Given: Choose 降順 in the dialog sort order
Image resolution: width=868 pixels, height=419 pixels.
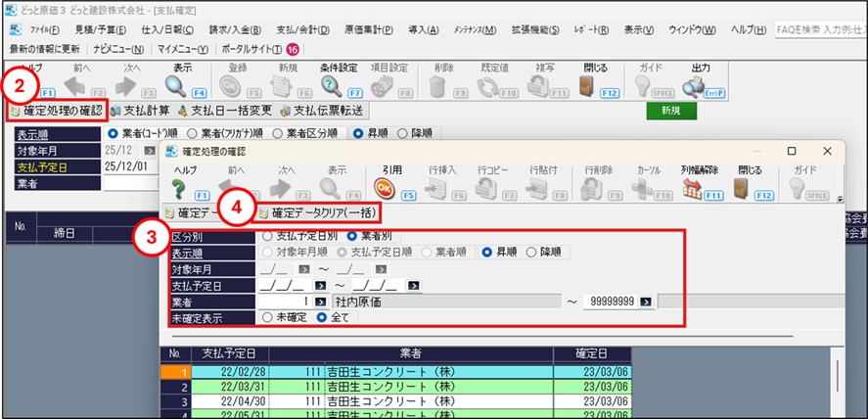Looking at the screenshot, I should (532, 252).
